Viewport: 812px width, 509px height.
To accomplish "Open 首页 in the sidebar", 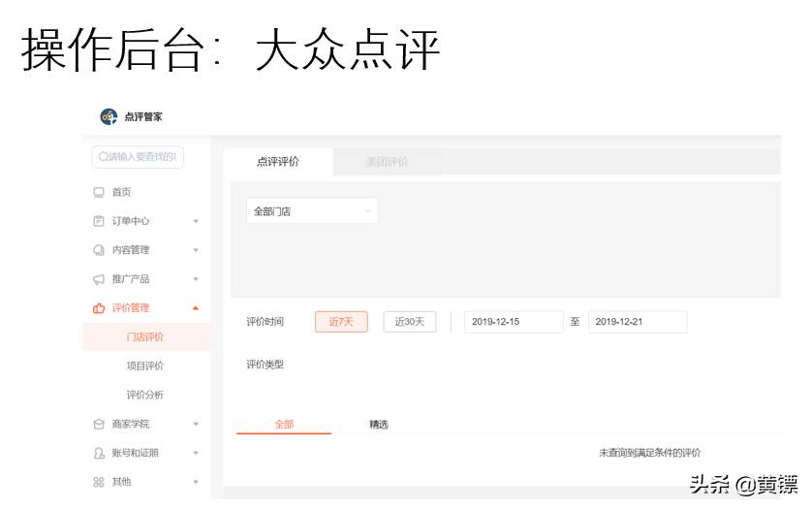I will tap(122, 192).
